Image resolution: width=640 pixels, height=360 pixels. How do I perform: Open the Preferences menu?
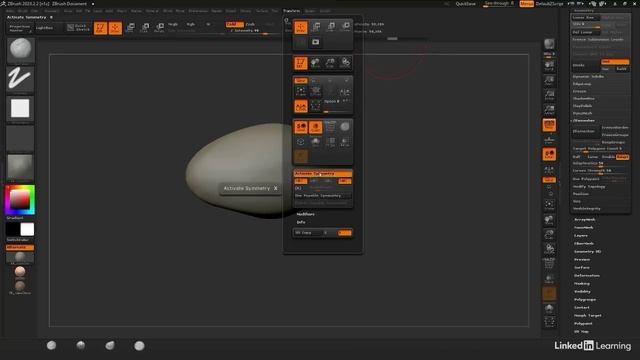coord(198,11)
